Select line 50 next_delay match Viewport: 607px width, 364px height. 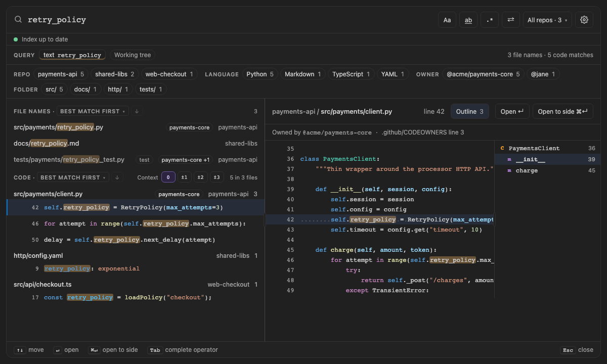click(x=136, y=240)
